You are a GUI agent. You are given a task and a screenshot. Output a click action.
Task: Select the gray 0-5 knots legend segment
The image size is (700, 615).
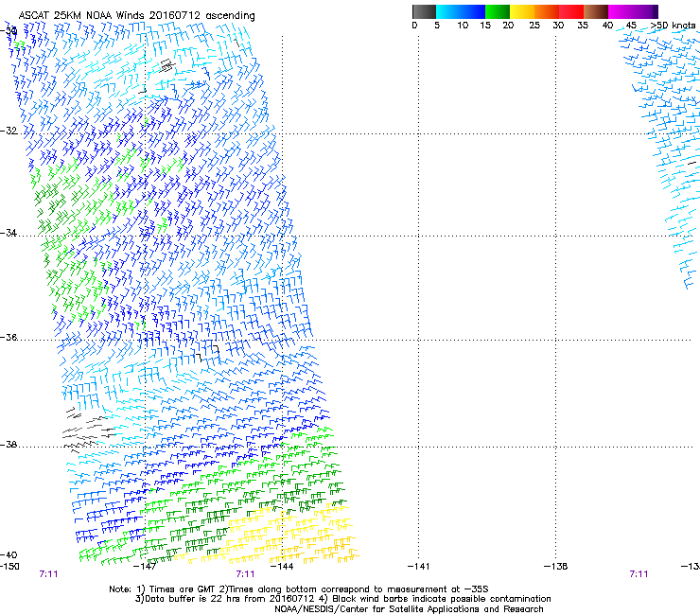click(x=424, y=11)
